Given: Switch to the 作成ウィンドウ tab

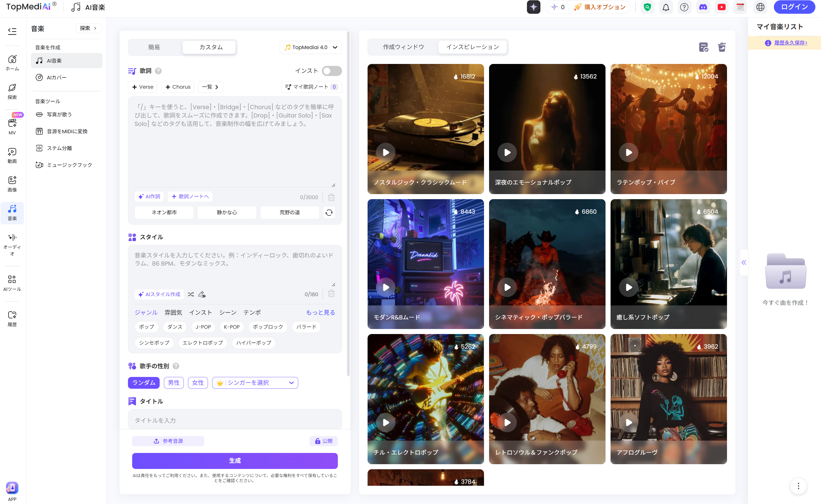Looking at the screenshot, I should click(x=403, y=47).
